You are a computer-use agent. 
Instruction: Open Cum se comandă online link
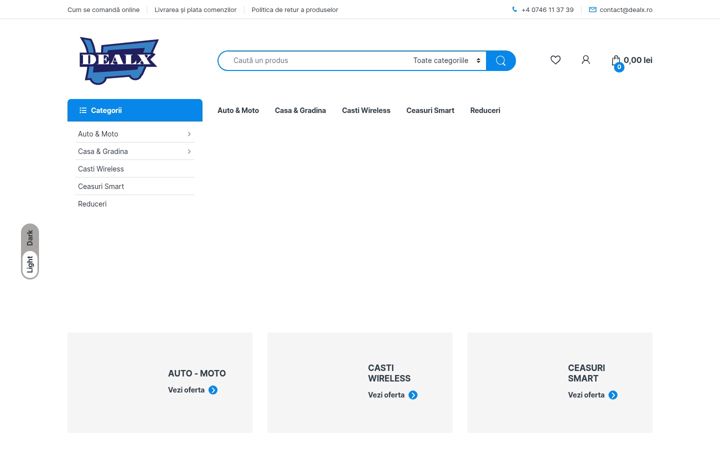pos(103,10)
